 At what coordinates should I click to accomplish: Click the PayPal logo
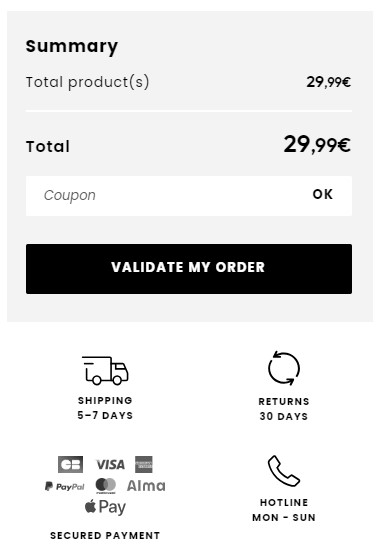tap(65, 487)
